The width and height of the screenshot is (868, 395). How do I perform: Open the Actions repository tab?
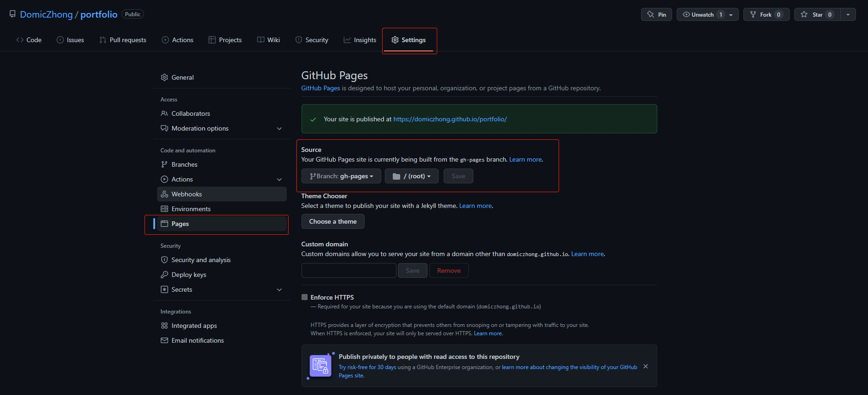(177, 40)
